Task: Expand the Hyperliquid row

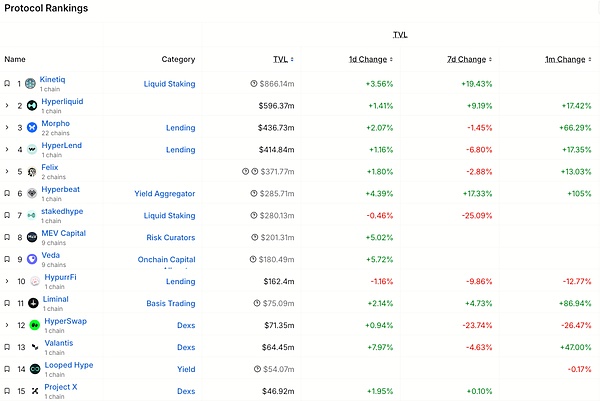Action: 7,105
